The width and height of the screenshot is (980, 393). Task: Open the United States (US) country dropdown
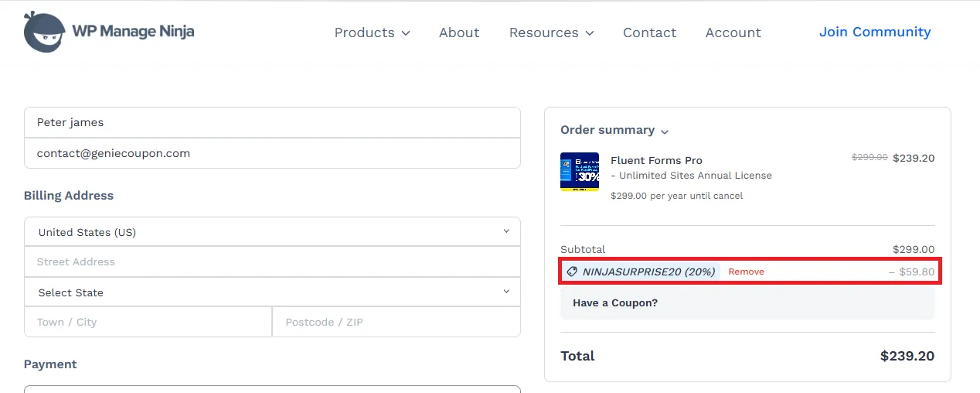pyautogui.click(x=272, y=232)
